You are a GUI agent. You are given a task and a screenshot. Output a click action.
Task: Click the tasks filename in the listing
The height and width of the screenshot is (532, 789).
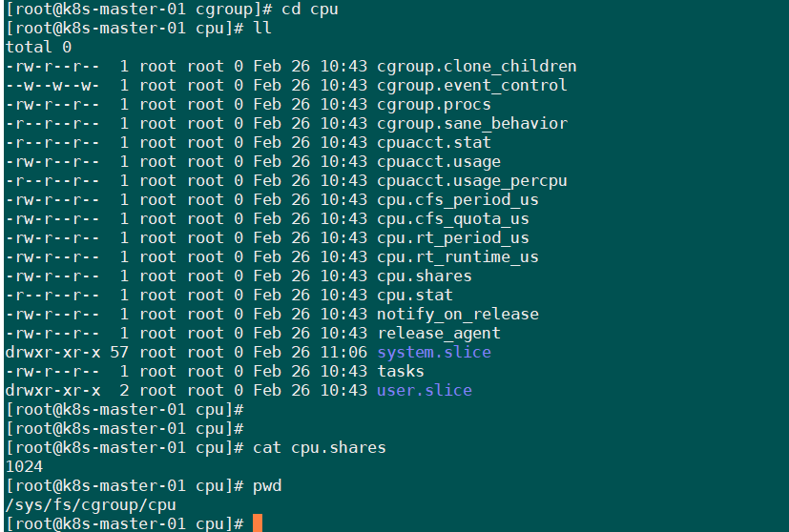tap(401, 371)
